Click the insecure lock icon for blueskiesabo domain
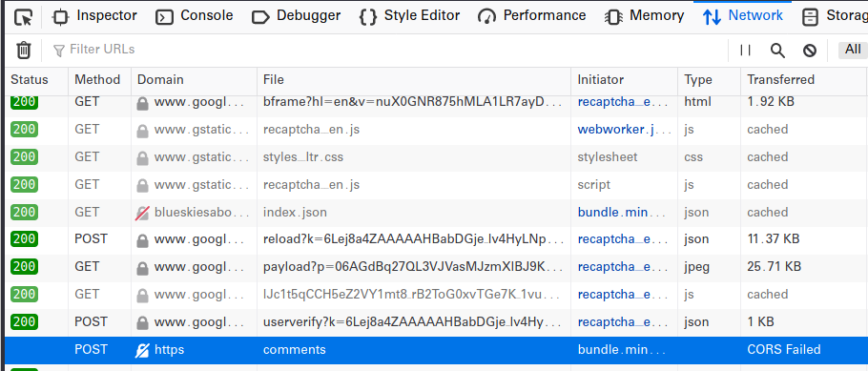 (142, 213)
